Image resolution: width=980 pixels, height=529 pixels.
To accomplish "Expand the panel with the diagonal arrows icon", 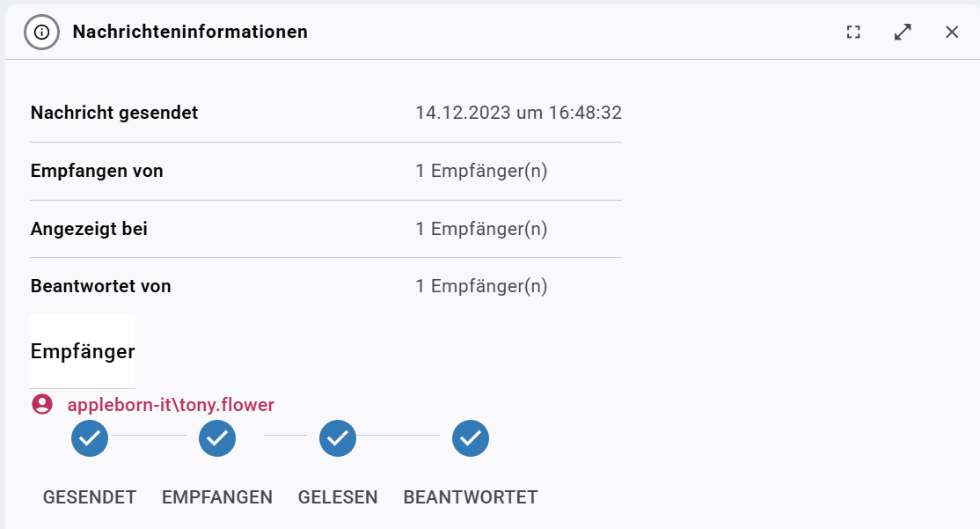I will point(903,32).
